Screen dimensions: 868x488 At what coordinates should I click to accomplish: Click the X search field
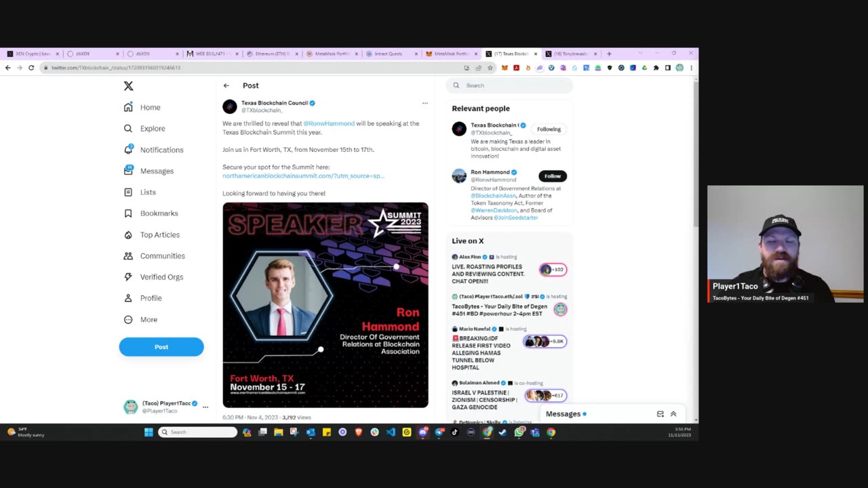point(510,85)
